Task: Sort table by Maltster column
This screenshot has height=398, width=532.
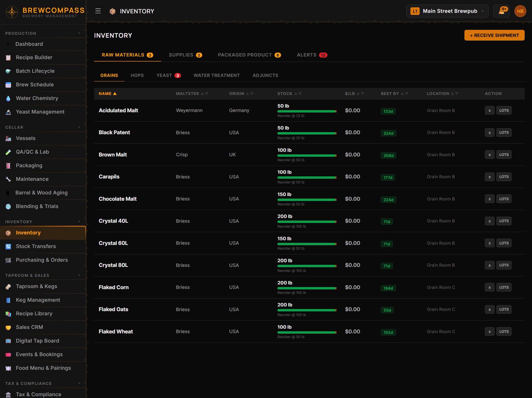Action: tap(192, 93)
